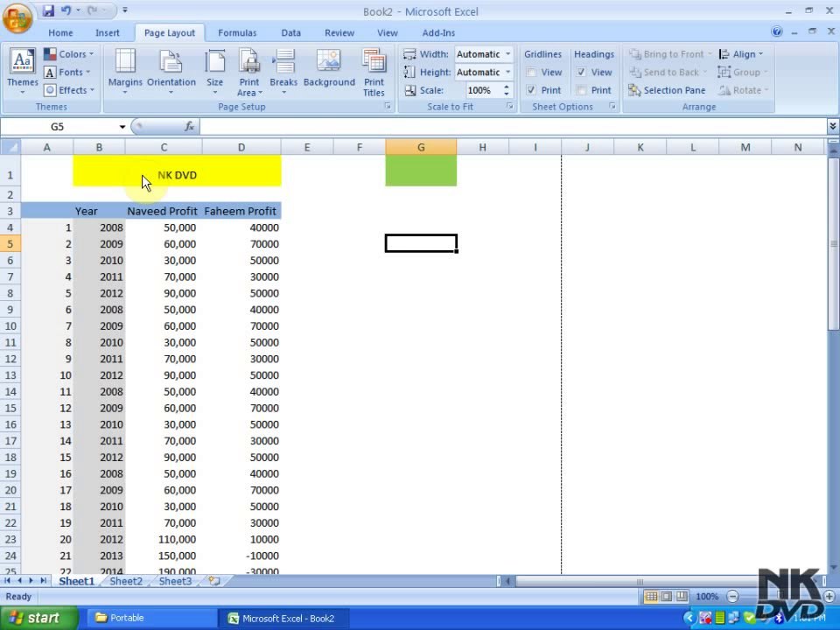Click the Scale percentage field

pyautogui.click(x=484, y=90)
